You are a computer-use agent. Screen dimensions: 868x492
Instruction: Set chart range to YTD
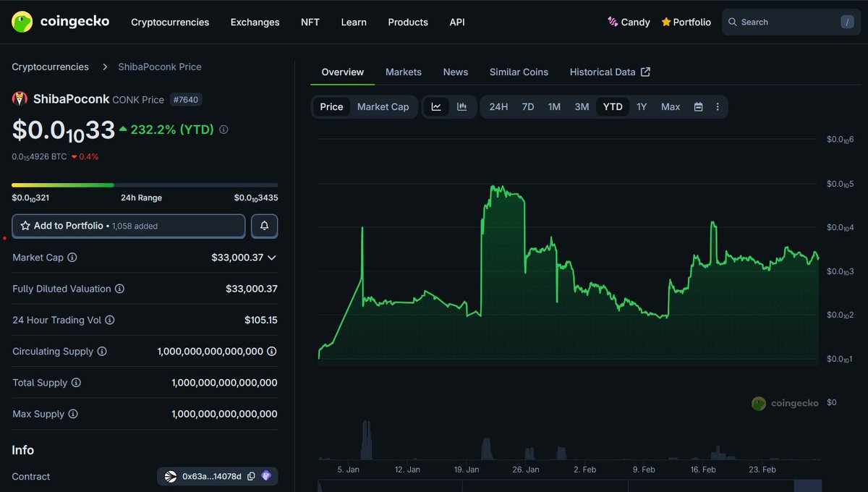coord(613,106)
